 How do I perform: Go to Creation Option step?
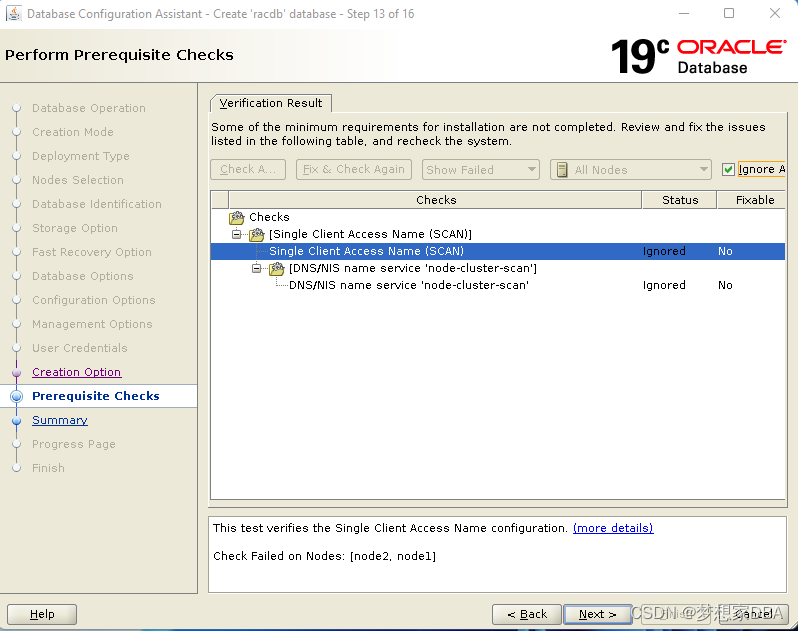(x=76, y=372)
